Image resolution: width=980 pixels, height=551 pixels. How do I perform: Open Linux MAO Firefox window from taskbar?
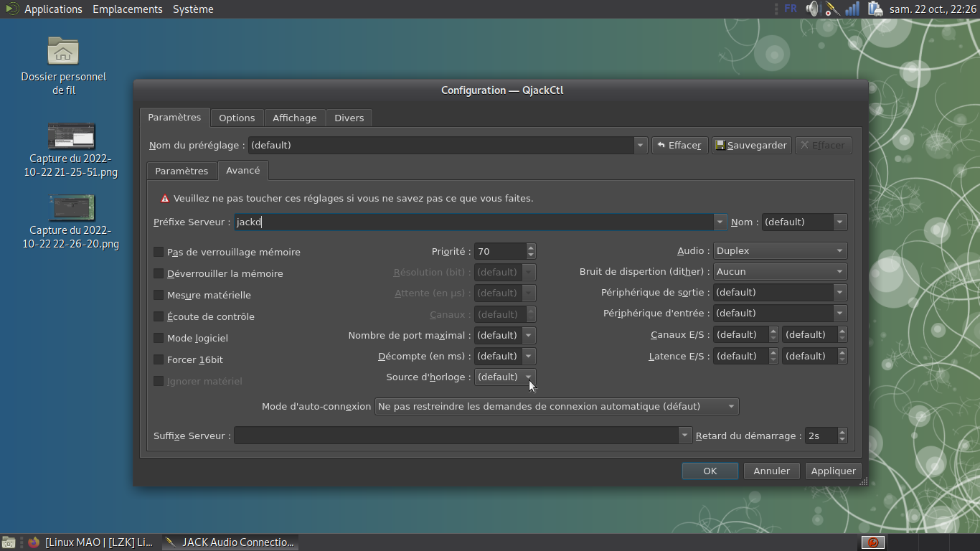click(90, 542)
